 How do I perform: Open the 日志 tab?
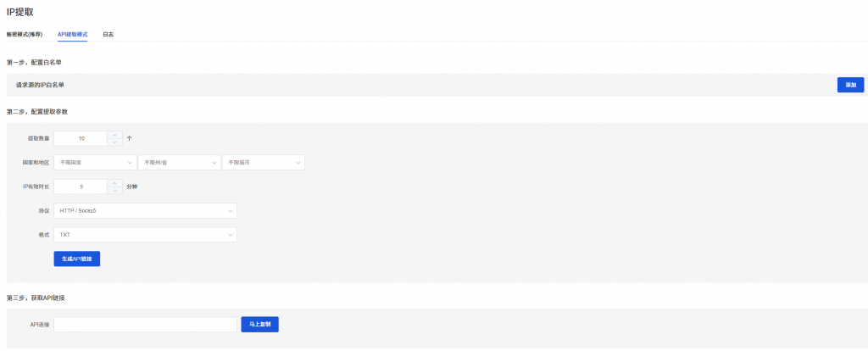click(x=108, y=35)
